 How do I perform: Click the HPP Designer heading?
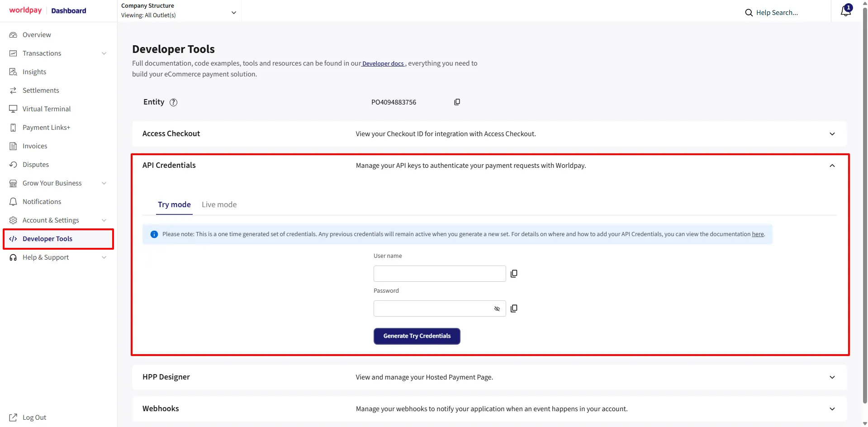pos(166,377)
